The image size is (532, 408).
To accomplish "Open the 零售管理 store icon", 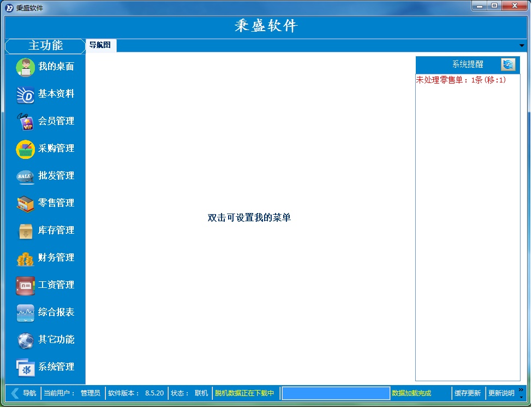I will pyautogui.click(x=26, y=204).
